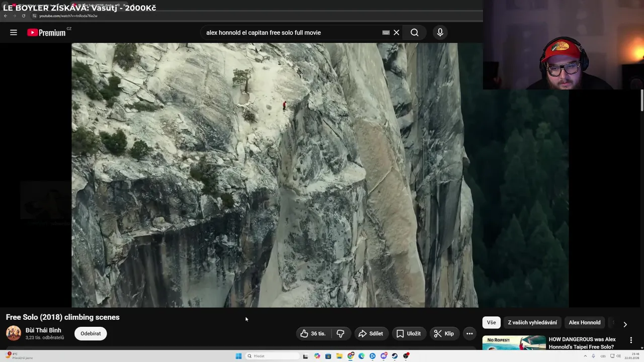The width and height of the screenshot is (644, 362).
Task: Click the taskbar Hledat search box
Action: 273,356
